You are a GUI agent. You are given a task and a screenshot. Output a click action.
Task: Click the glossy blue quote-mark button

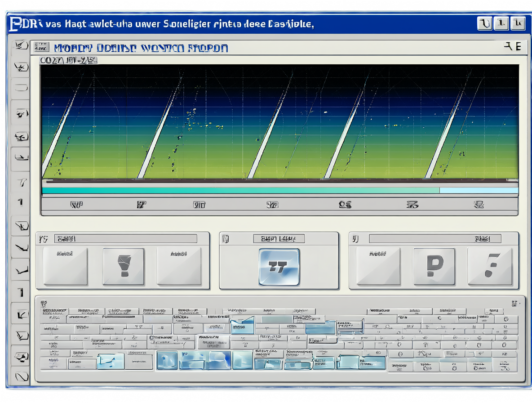[x=279, y=267]
